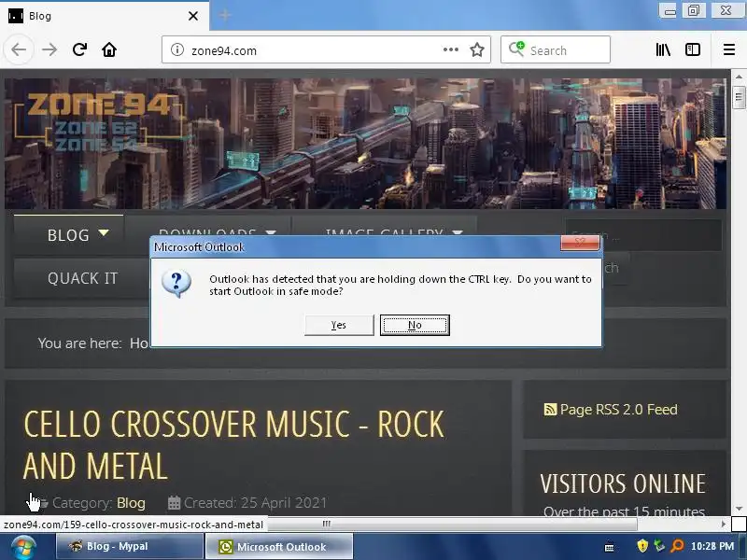Expand the IMAGE GALLERY menu arrow
The height and width of the screenshot is (560, 747).
point(458,232)
